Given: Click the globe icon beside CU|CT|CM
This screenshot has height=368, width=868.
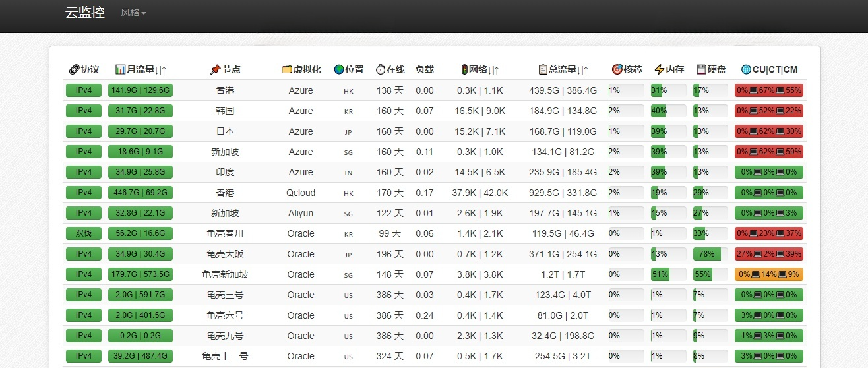Looking at the screenshot, I should click(746, 69).
